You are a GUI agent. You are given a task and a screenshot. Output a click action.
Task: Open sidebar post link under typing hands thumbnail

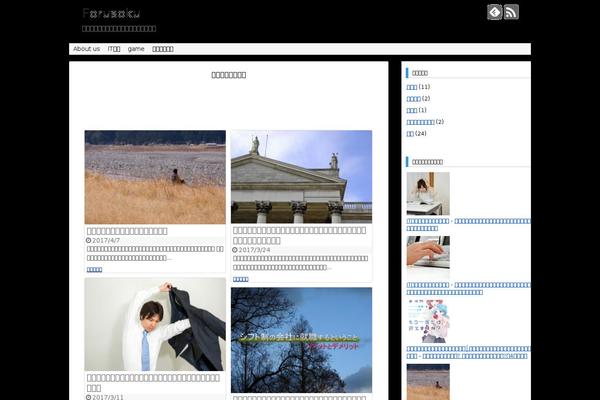tap(468, 289)
